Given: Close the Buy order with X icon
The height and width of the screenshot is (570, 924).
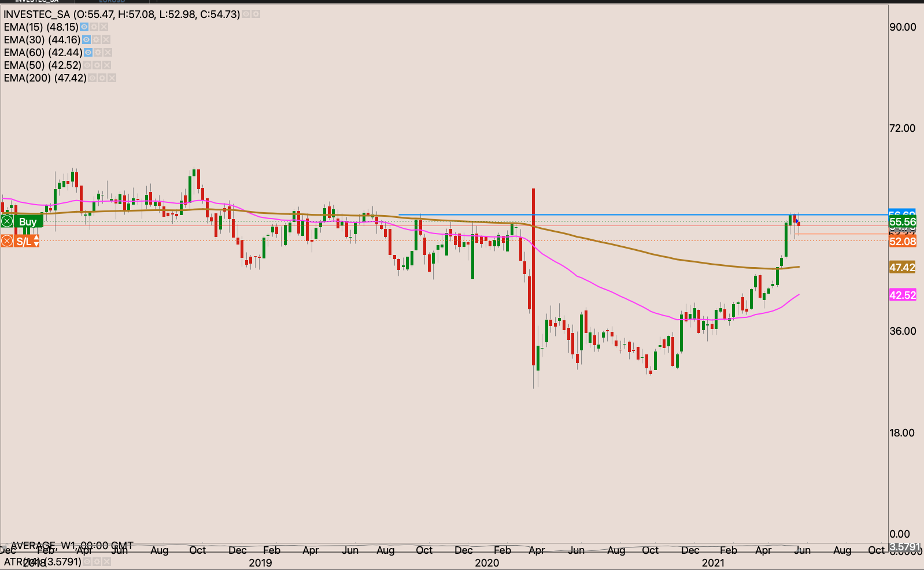Looking at the screenshot, I should pyautogui.click(x=7, y=221).
